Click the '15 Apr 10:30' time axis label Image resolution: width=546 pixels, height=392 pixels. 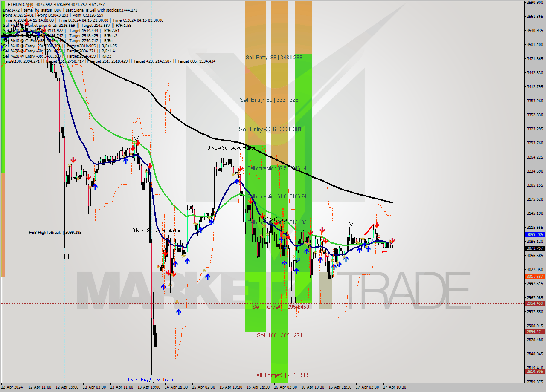tap(230, 387)
